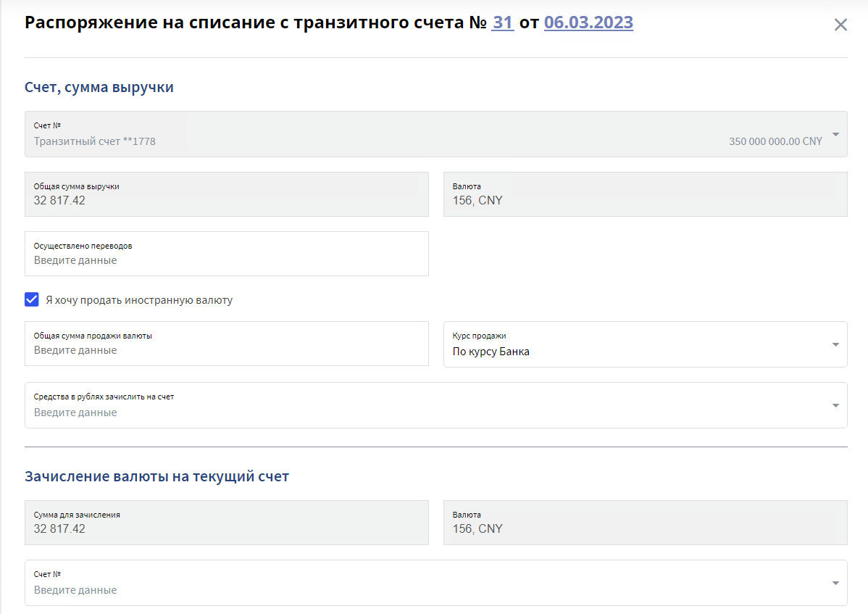Click the 'Транзитный счет **1778' text

95,141
